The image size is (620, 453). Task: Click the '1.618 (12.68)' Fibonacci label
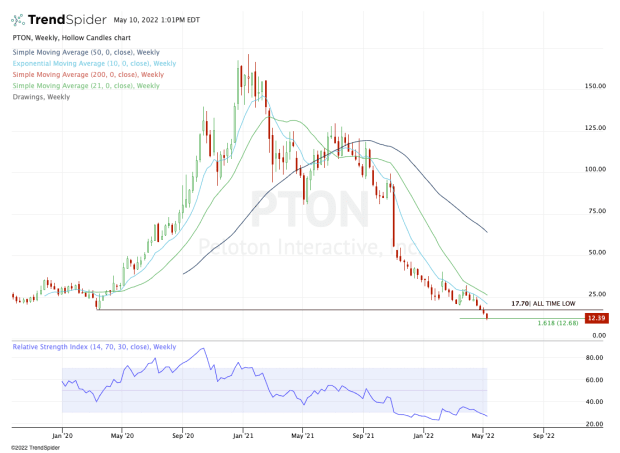pos(558,323)
